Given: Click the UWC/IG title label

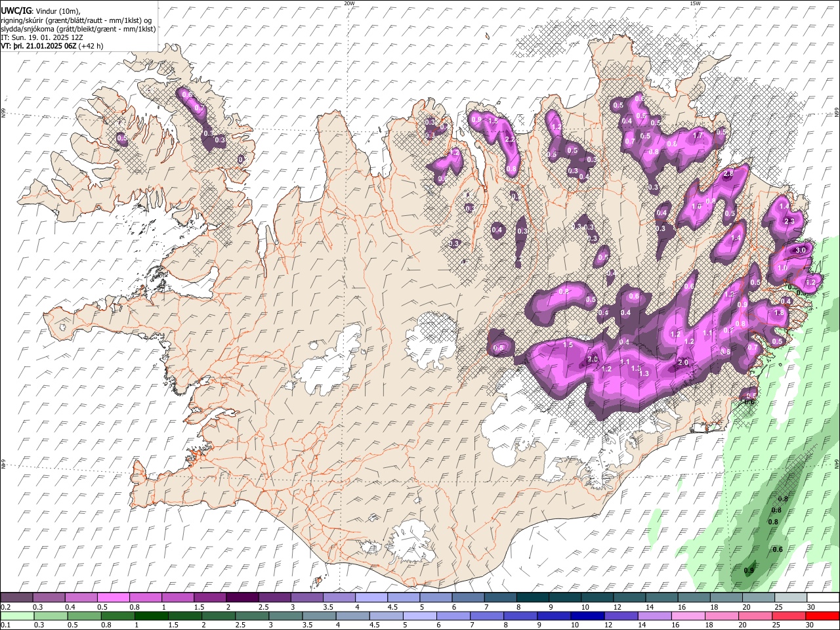Looking at the screenshot, I should coord(16,11).
